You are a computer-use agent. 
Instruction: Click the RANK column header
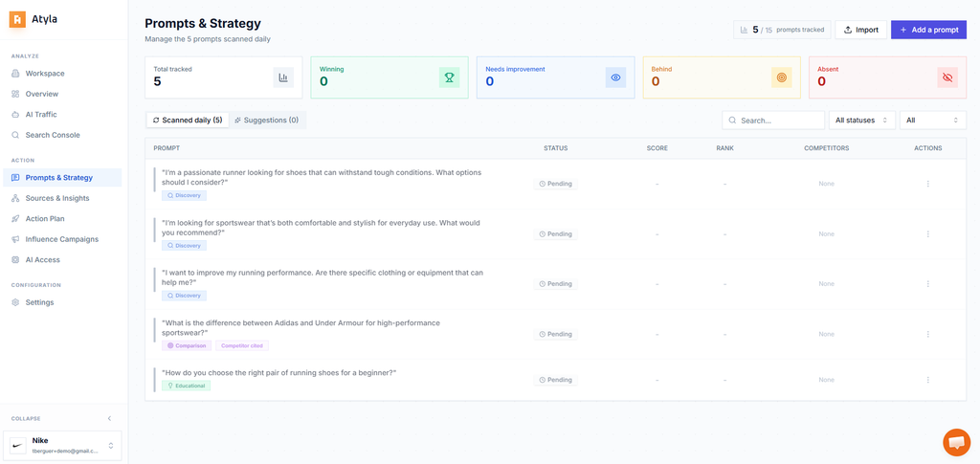point(725,148)
